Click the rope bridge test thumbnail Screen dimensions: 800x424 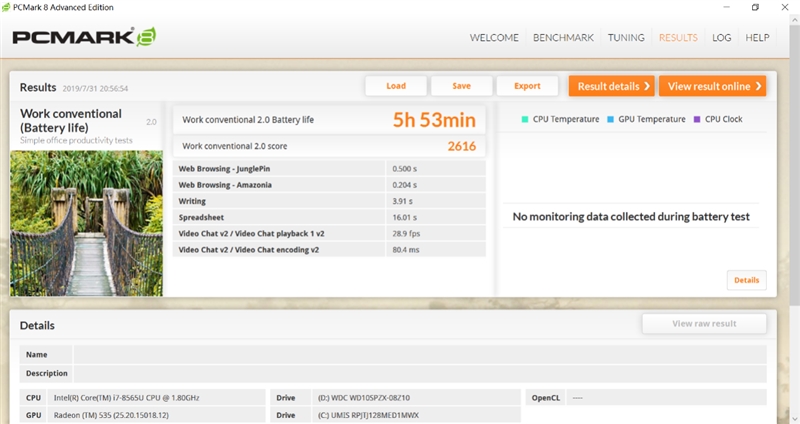(86, 222)
